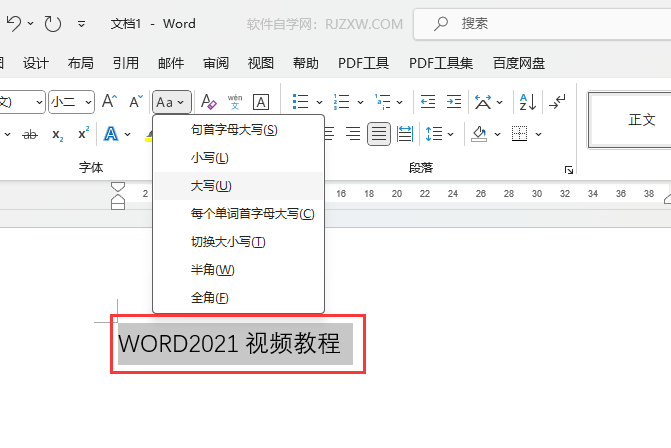Click the Line and Paragraph Spacing icon
Screen dimensions: 671x448
(434, 134)
